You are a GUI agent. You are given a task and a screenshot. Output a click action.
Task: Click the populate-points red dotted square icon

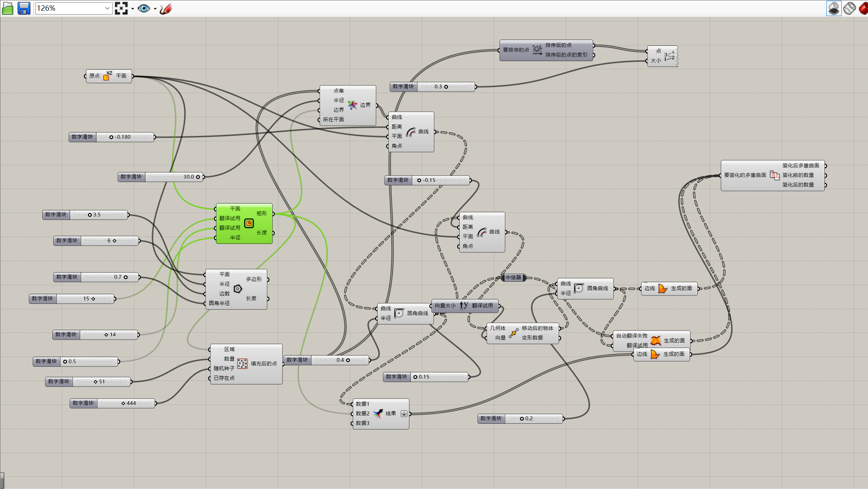242,363
